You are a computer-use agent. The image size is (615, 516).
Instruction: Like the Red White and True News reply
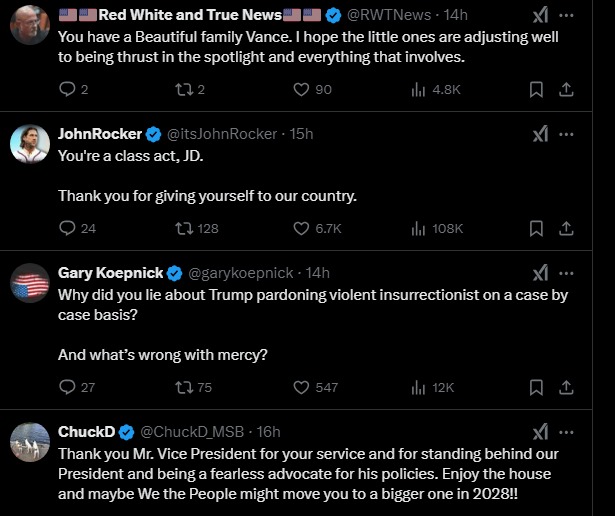pos(301,89)
